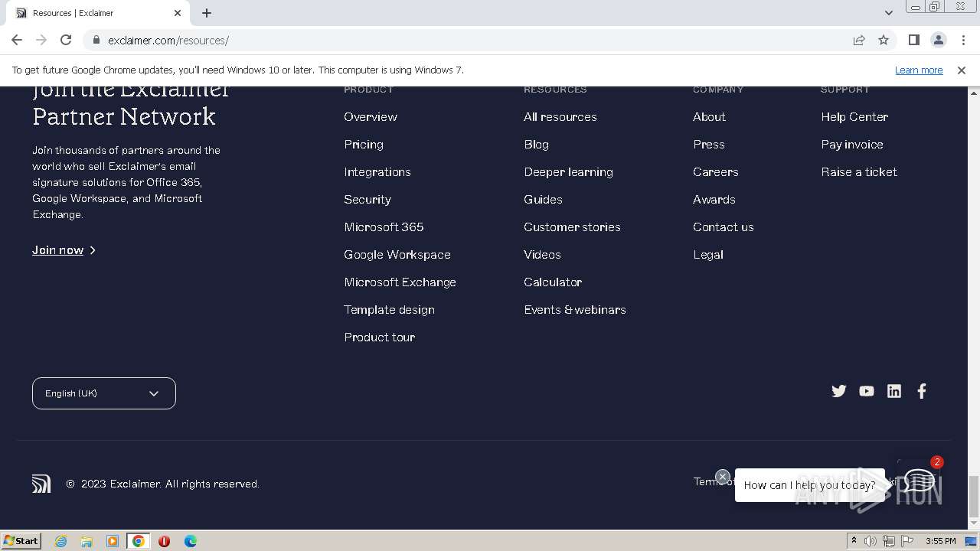Viewport: 980px width, 551px height.
Task: Open the Raise a ticket link
Action: click(859, 172)
